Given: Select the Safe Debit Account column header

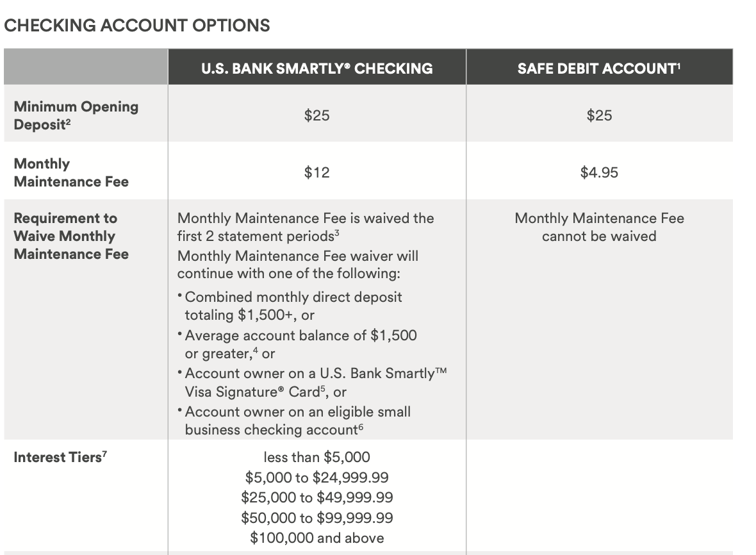Looking at the screenshot, I should pyautogui.click(x=599, y=68).
